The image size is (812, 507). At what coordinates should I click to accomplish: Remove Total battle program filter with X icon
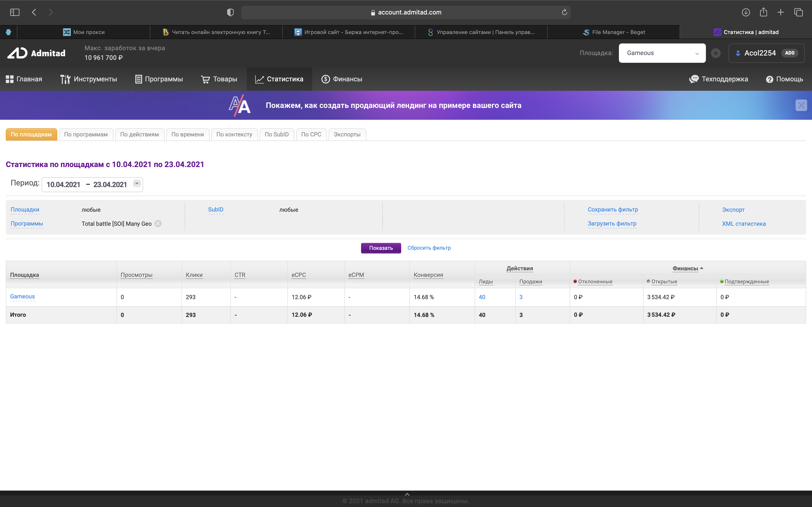158,224
